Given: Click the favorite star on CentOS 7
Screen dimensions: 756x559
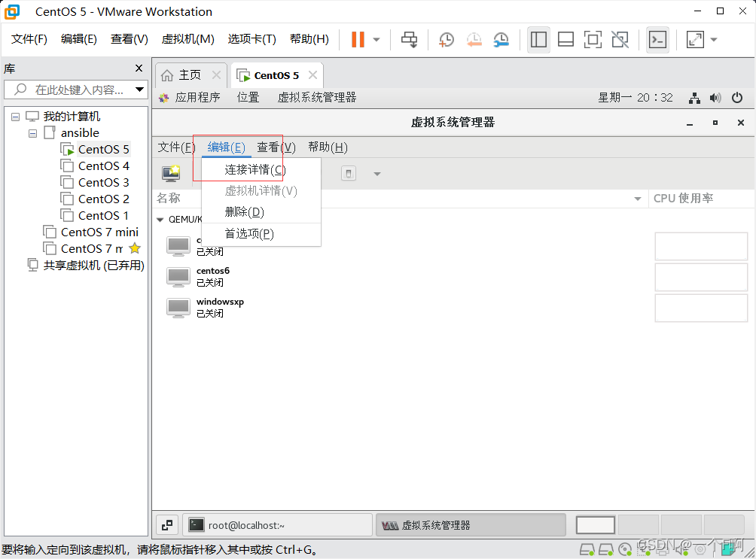Looking at the screenshot, I should coord(135,248).
